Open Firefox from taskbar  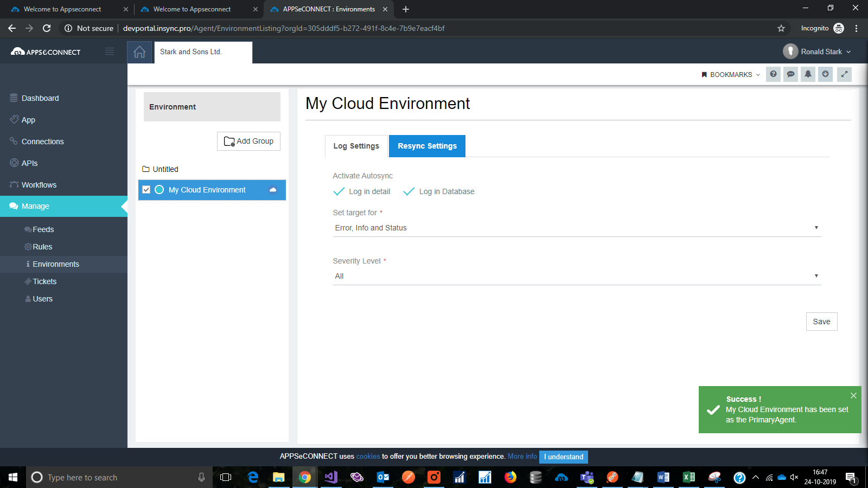point(510,477)
